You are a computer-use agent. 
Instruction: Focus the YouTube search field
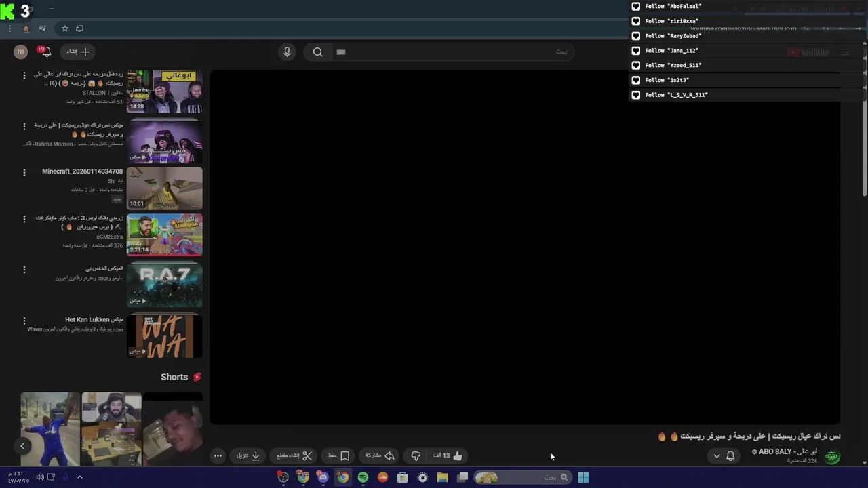click(452, 52)
